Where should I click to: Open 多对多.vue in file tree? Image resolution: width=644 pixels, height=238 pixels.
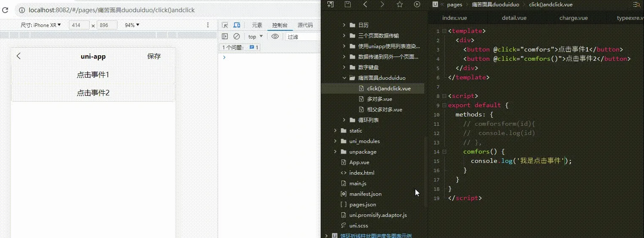[x=379, y=99]
